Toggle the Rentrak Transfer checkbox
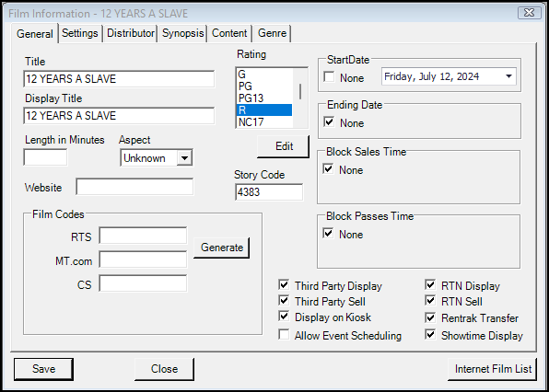Image resolution: width=549 pixels, height=392 pixels. point(430,317)
